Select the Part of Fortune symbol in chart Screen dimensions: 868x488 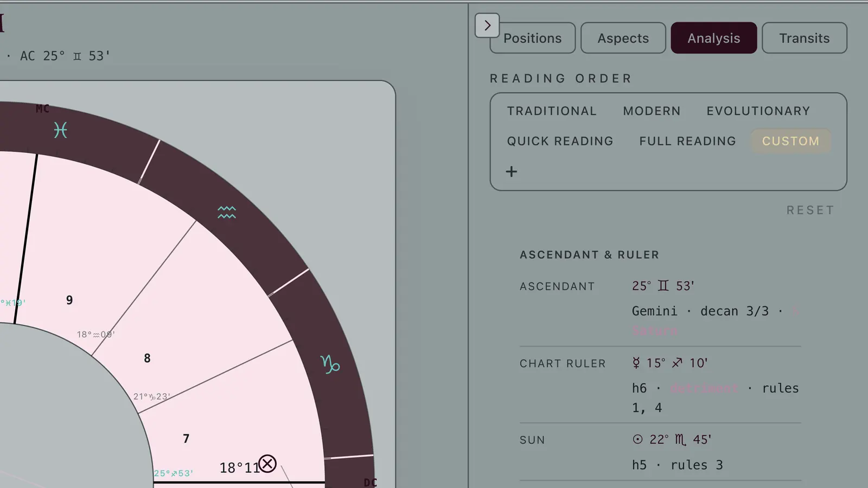pyautogui.click(x=267, y=464)
